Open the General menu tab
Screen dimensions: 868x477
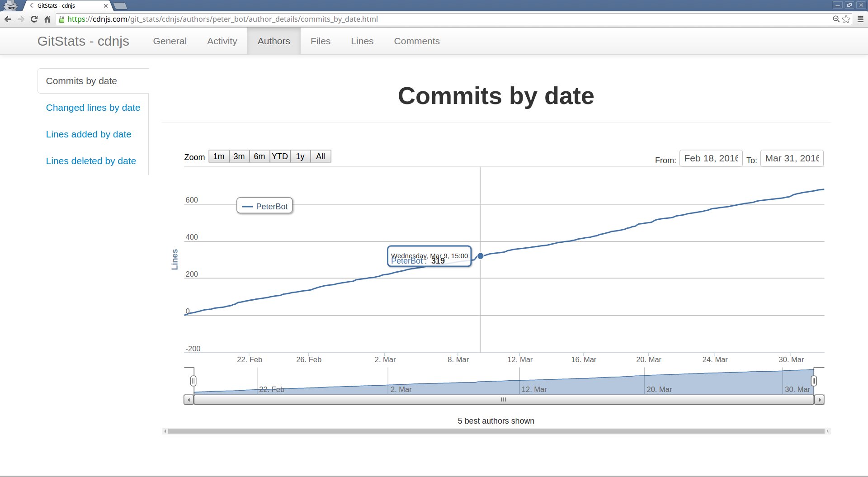tap(170, 41)
